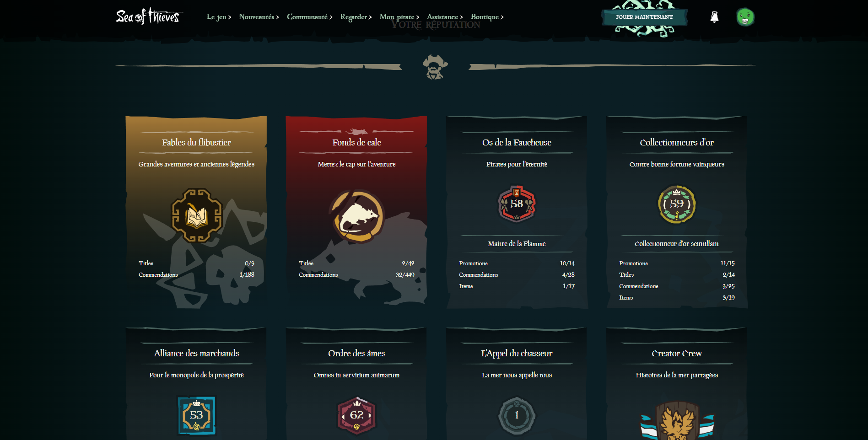Click the Ordre des âmes level 62 badge
This screenshot has width=868, height=440.
(356, 415)
